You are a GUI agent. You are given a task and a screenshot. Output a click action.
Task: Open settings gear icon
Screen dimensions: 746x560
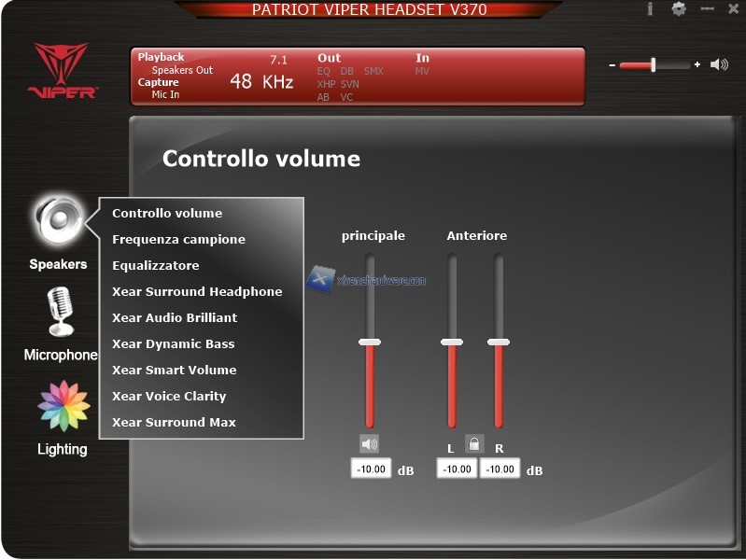click(679, 9)
